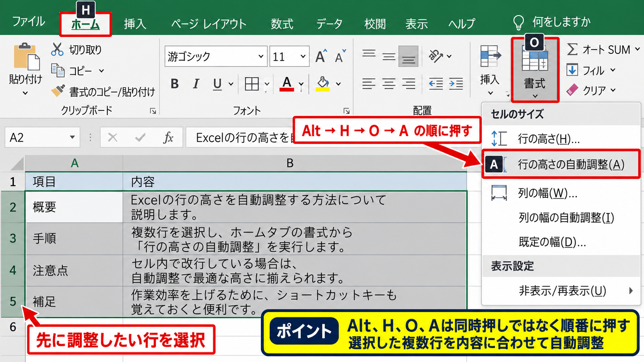Screen dimensions: 644x362
Task: Increase indent icon
Action: click(x=456, y=83)
